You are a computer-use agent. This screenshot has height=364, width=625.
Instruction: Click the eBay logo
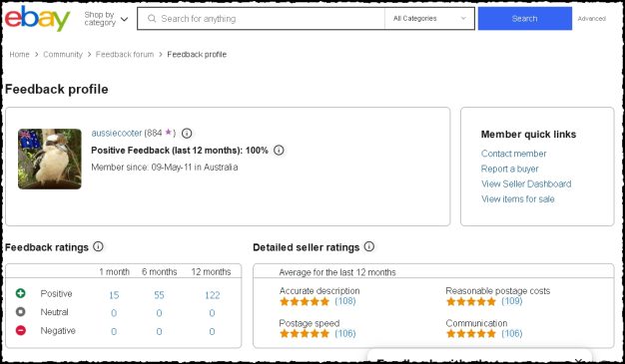(x=38, y=18)
